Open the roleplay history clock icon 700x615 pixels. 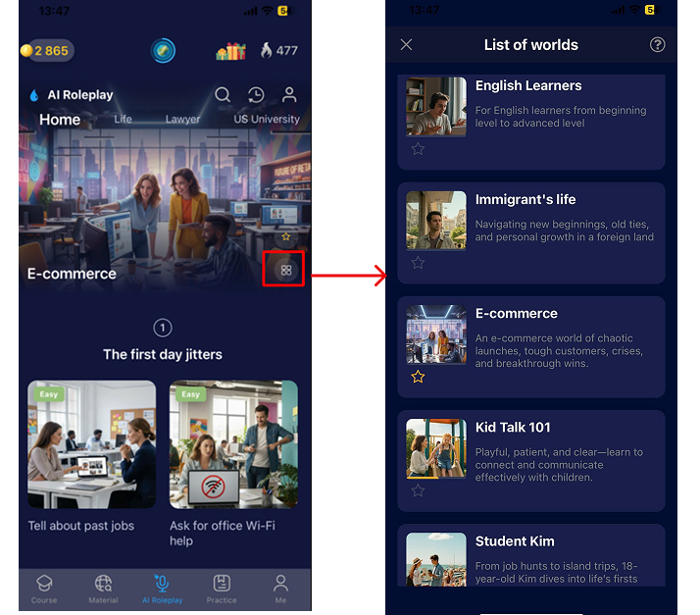(x=256, y=95)
